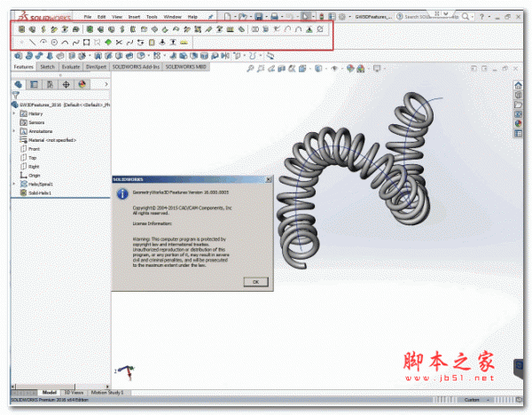Activate the Select cursor tool

pyautogui.click(x=305, y=16)
